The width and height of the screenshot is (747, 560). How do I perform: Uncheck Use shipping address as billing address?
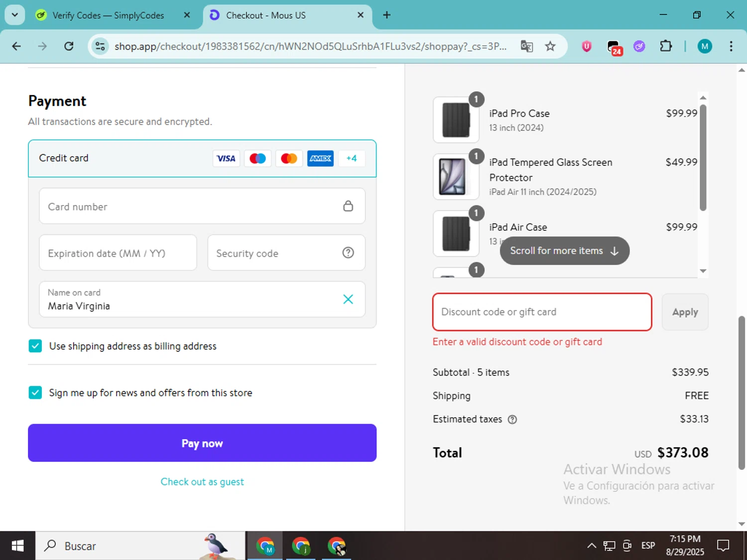(35, 346)
